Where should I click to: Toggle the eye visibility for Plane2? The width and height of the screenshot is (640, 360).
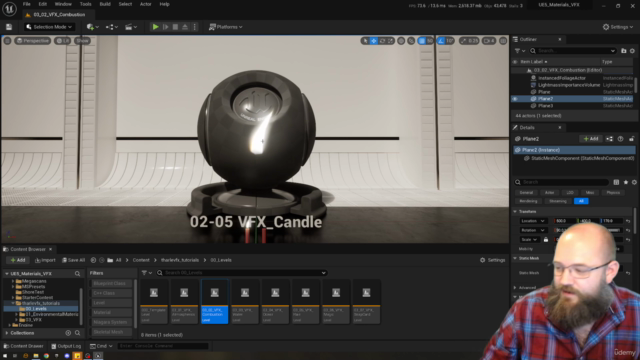(515, 99)
